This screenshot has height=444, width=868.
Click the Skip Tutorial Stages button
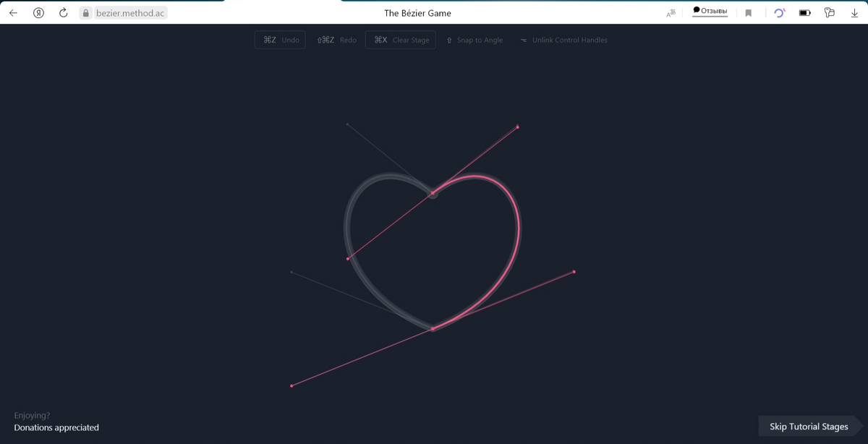(809, 426)
